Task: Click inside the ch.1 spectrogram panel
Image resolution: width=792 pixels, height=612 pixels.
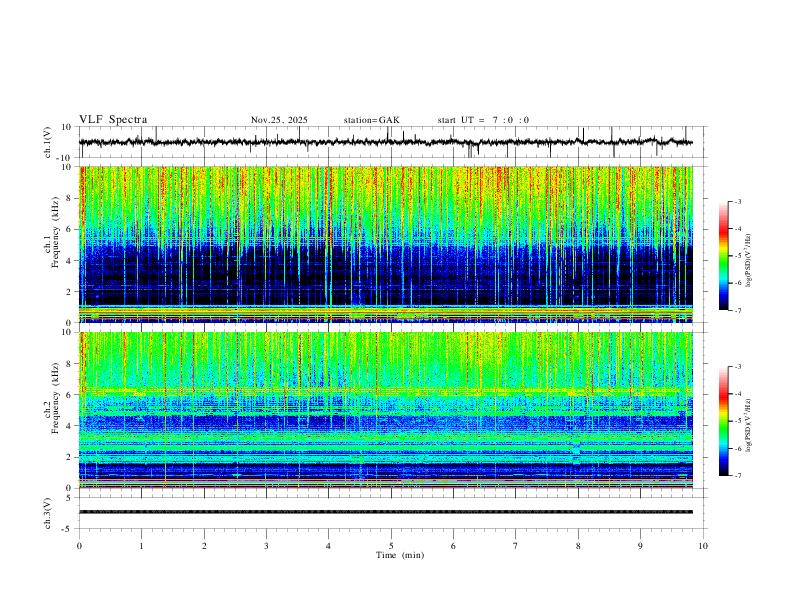Action: tap(385, 244)
